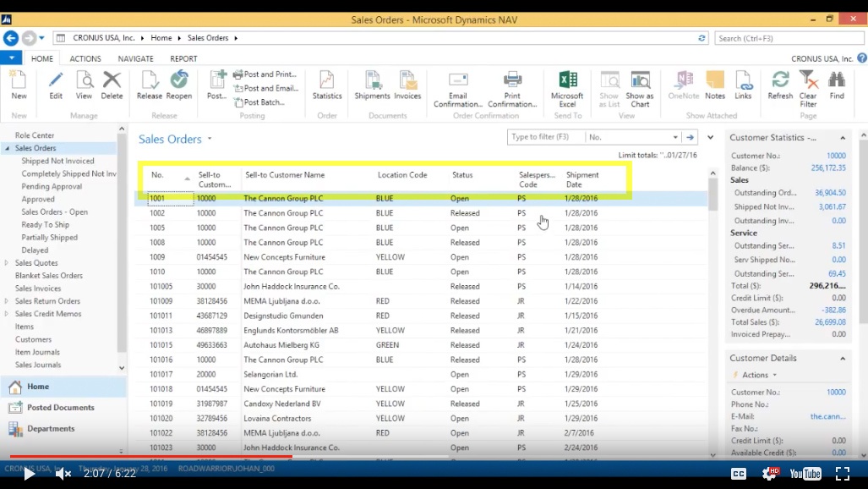Screen dimensions: 868x489
Task: Open Sales Orders view title dropdown
Action: tap(210, 139)
